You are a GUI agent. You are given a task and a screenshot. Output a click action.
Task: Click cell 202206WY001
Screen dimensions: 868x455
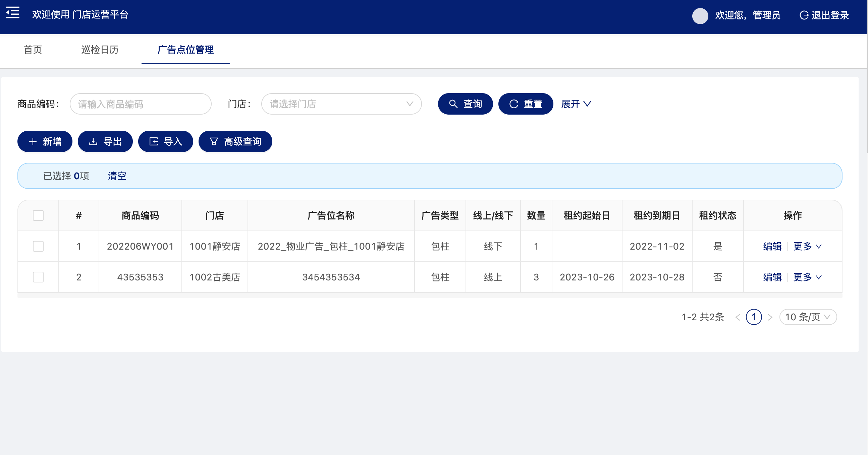coord(140,246)
